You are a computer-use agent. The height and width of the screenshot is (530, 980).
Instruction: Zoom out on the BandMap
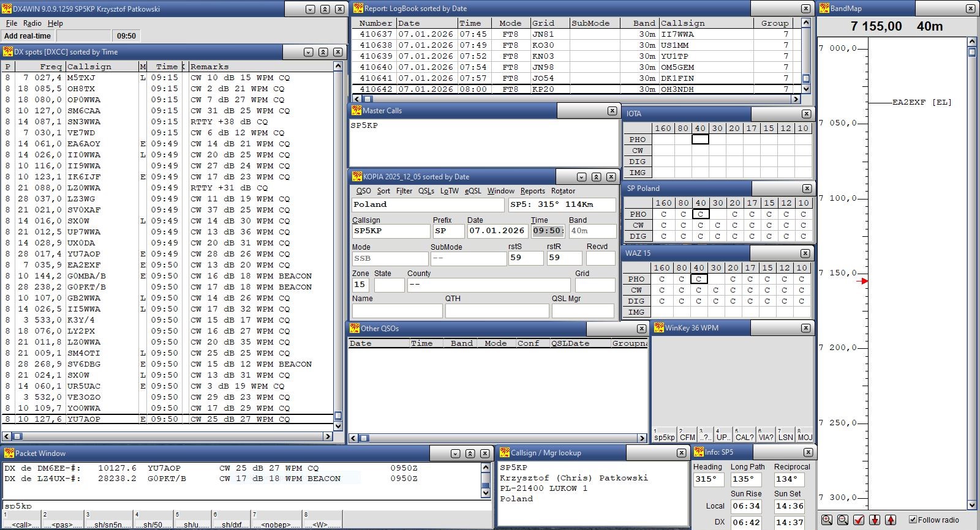pos(843,520)
